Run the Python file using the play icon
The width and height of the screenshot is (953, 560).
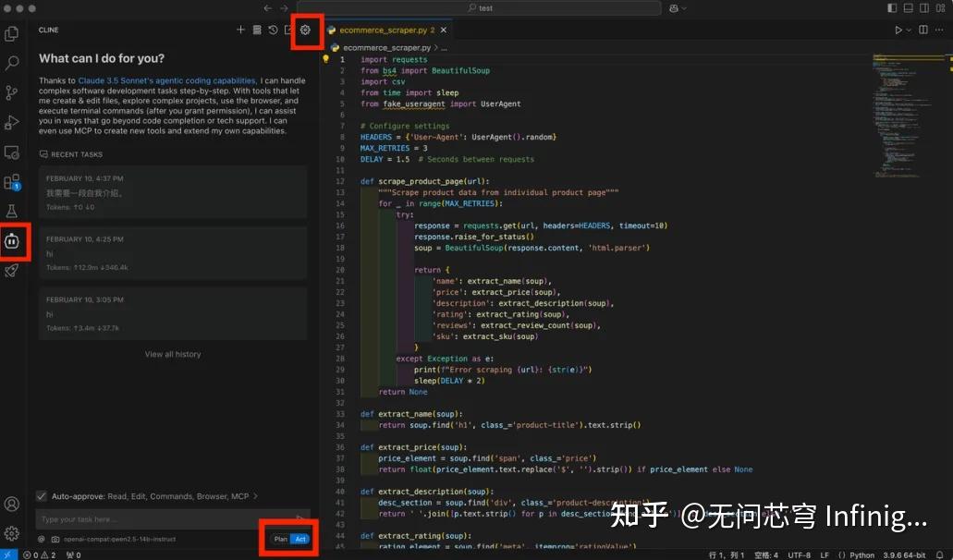tap(898, 30)
